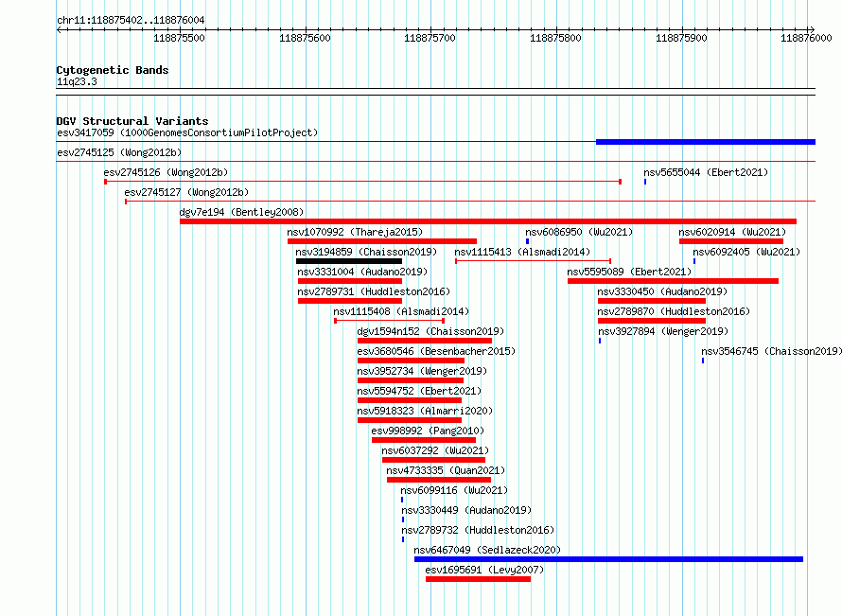
Task: Click the nsv1115408 (Alsmadi2014) label
Action: (401, 311)
